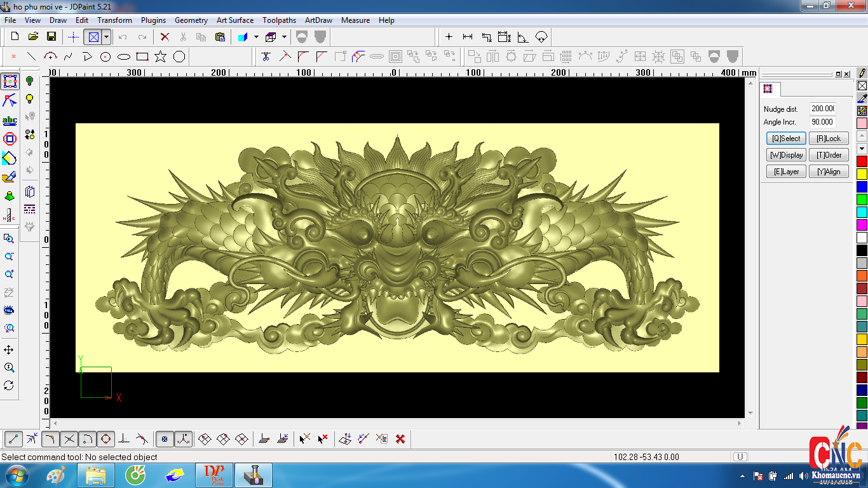Toggle the intersection snap button

click(69, 439)
